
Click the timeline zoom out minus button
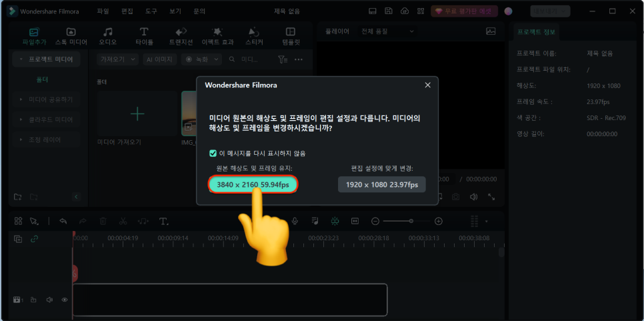coord(375,221)
